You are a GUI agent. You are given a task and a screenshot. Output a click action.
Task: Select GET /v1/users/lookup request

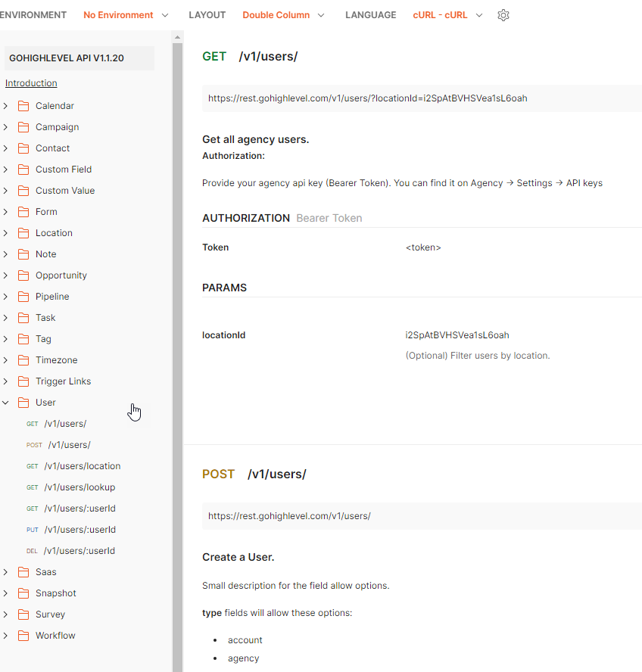coord(70,487)
